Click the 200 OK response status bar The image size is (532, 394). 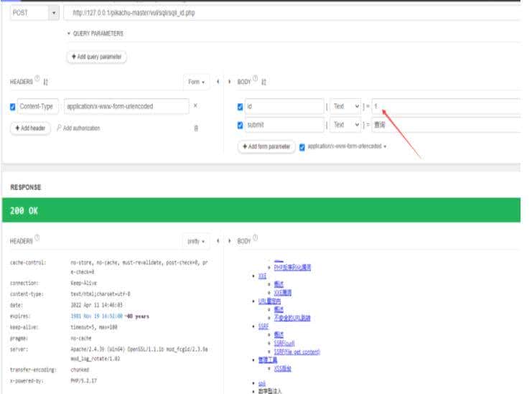pos(261,210)
